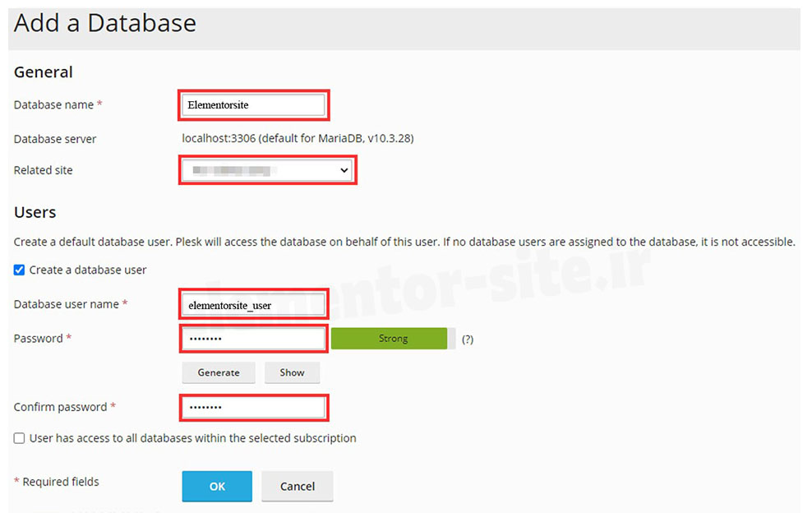Select the Confirm password field

click(254, 407)
